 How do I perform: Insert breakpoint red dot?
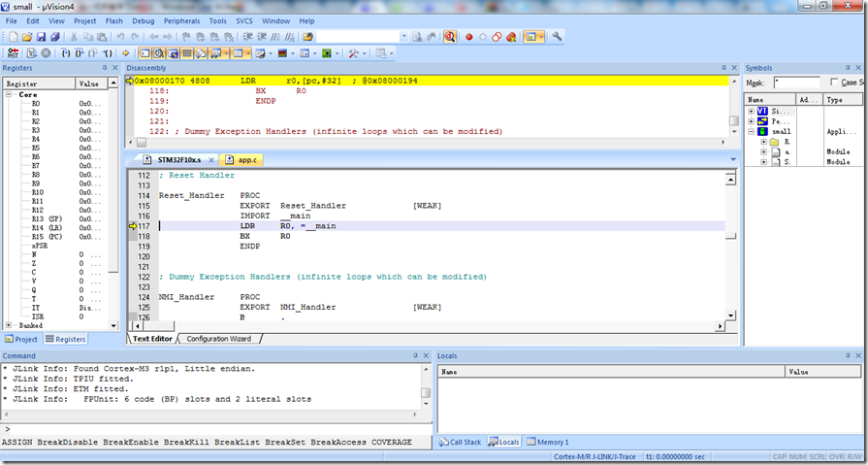[x=468, y=37]
